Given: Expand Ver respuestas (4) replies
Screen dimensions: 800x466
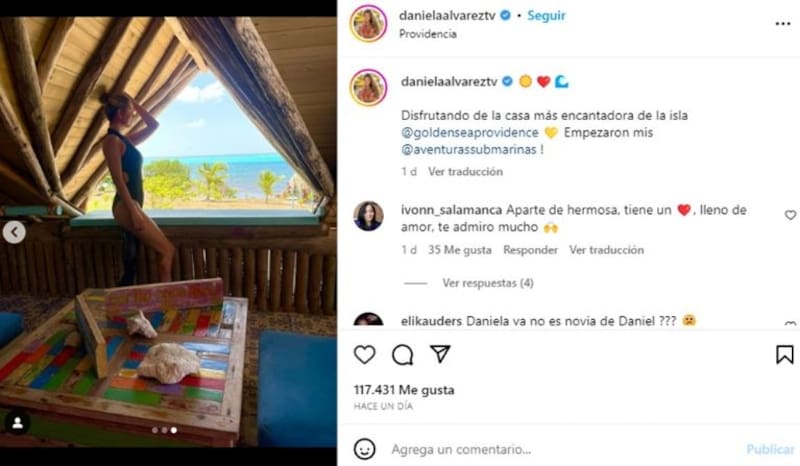Looking at the screenshot, I should (488, 283).
